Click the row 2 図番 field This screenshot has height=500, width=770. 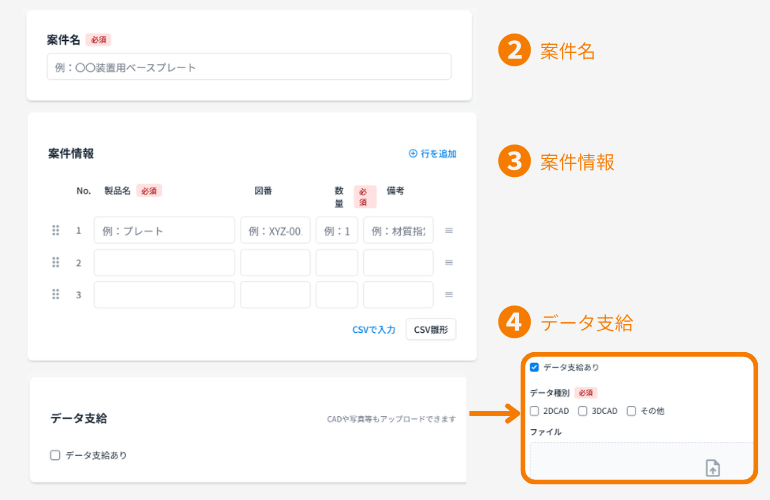coord(275,262)
